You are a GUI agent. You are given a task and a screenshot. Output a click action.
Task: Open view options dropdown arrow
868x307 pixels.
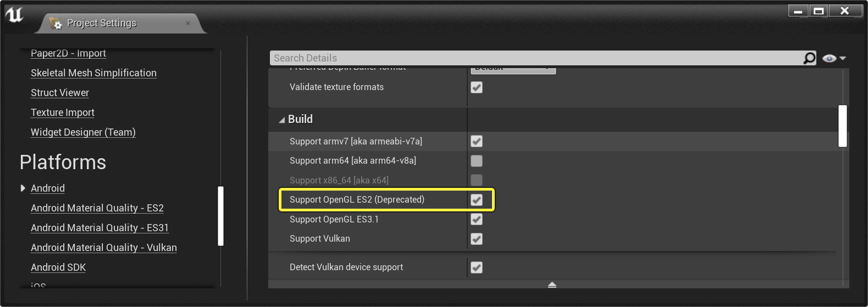[x=843, y=58]
